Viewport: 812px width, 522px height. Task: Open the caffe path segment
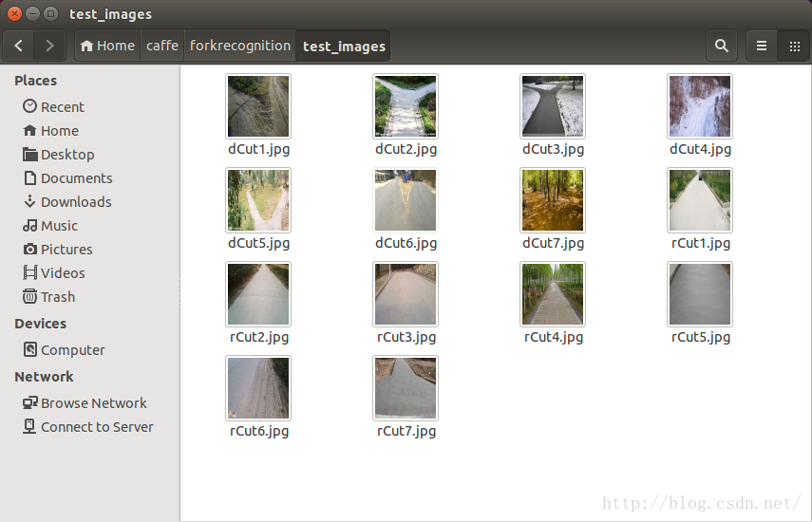(162, 47)
